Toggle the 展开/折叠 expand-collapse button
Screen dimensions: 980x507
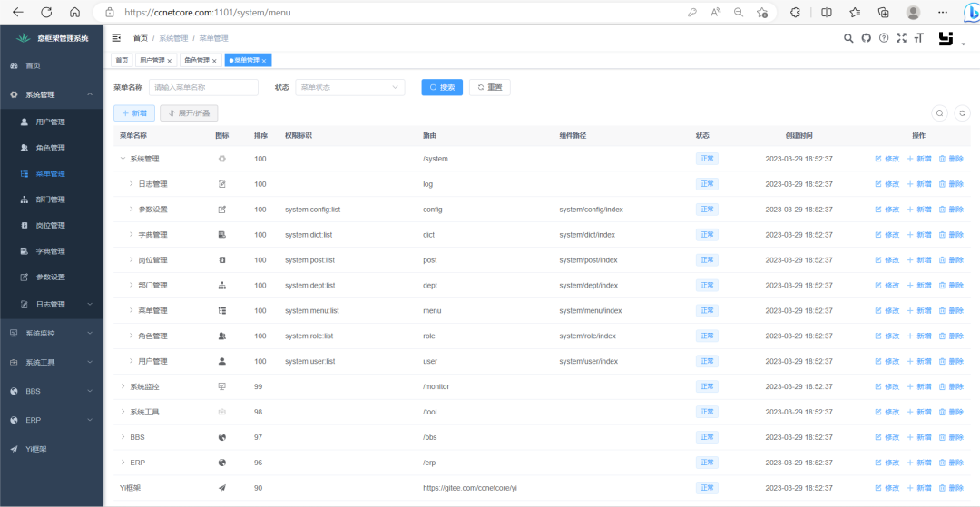coord(189,113)
